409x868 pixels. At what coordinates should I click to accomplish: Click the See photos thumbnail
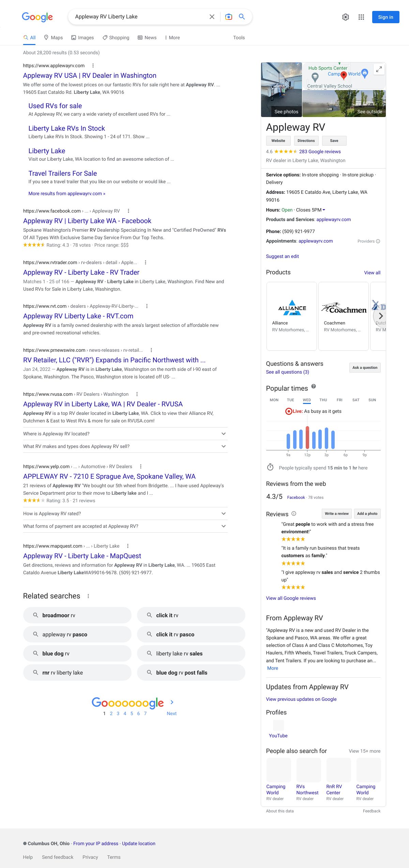tap(282, 90)
